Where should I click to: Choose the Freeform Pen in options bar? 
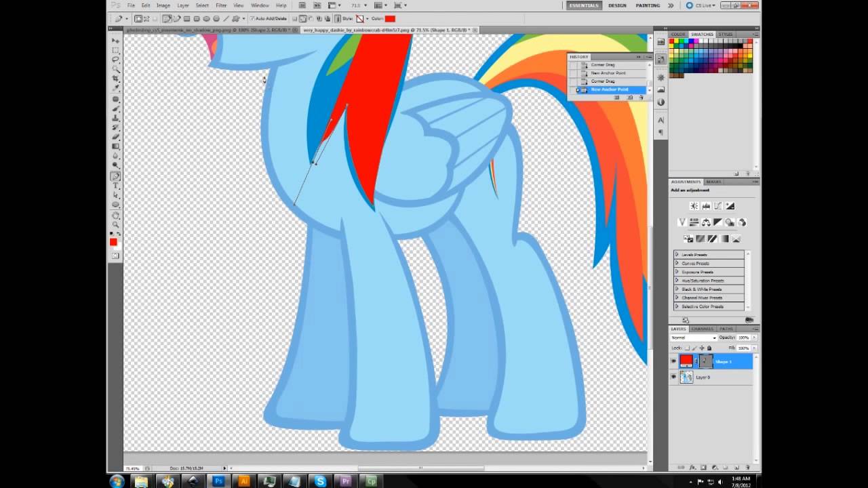176,19
